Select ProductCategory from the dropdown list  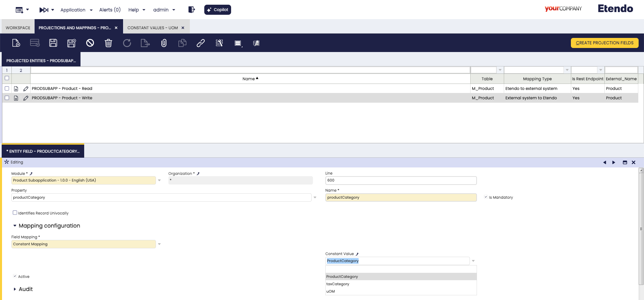point(401,277)
